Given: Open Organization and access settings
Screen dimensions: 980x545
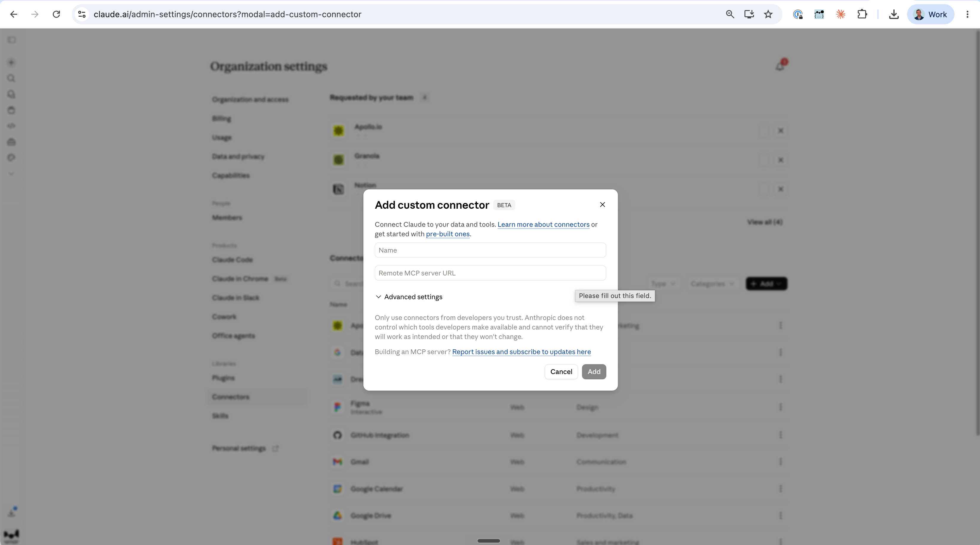Looking at the screenshot, I should coord(250,99).
